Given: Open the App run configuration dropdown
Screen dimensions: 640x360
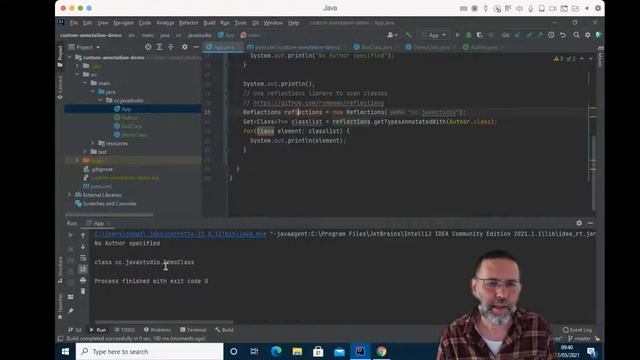Looking at the screenshot, I should (x=434, y=35).
